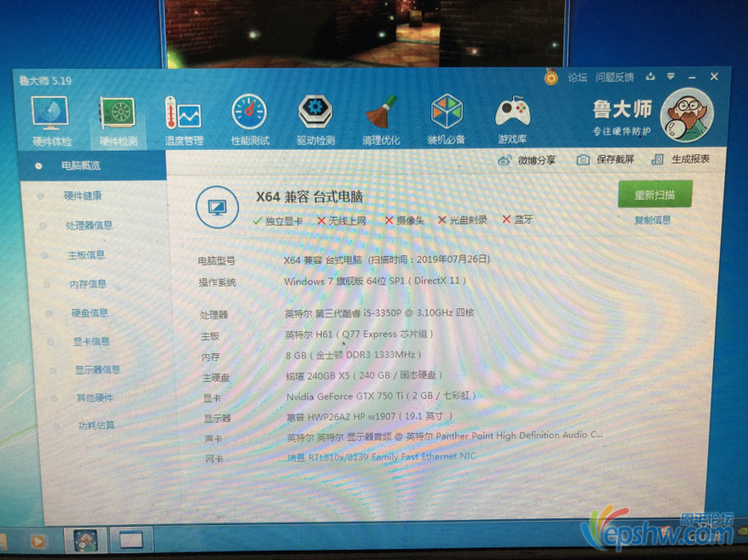Click the 鲁大师 taskbar icon
Image resolution: width=748 pixels, height=560 pixels.
pyautogui.click(x=85, y=541)
